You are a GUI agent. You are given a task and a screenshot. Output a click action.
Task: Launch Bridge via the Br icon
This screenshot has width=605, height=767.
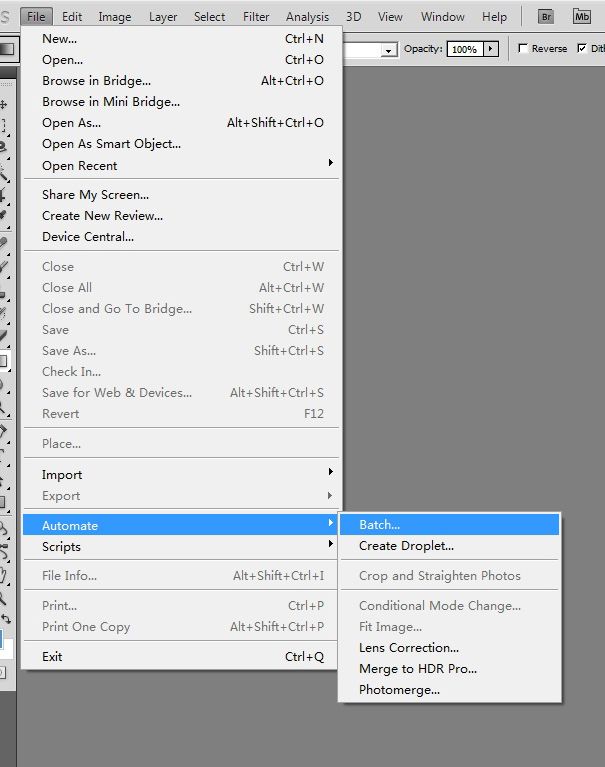coord(546,17)
